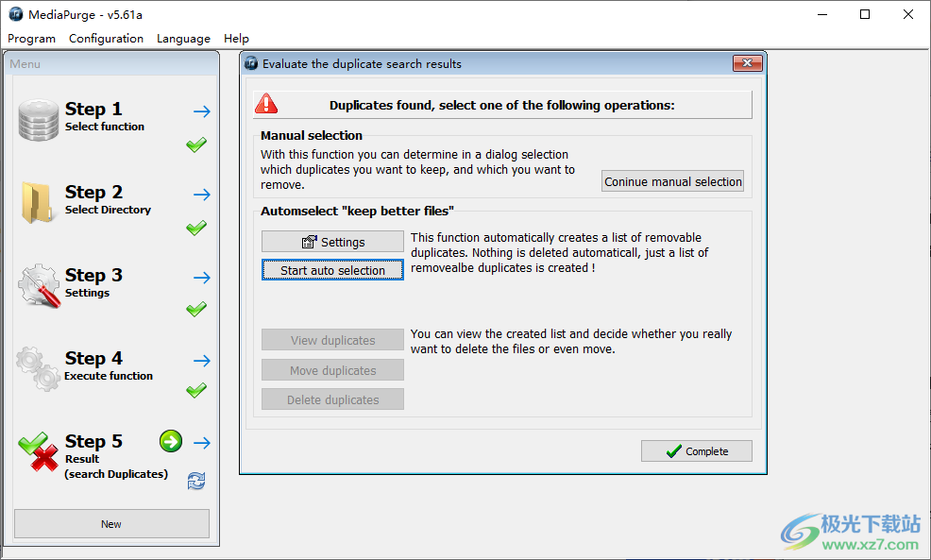Expand Step 4 using its blue arrow

click(202, 361)
